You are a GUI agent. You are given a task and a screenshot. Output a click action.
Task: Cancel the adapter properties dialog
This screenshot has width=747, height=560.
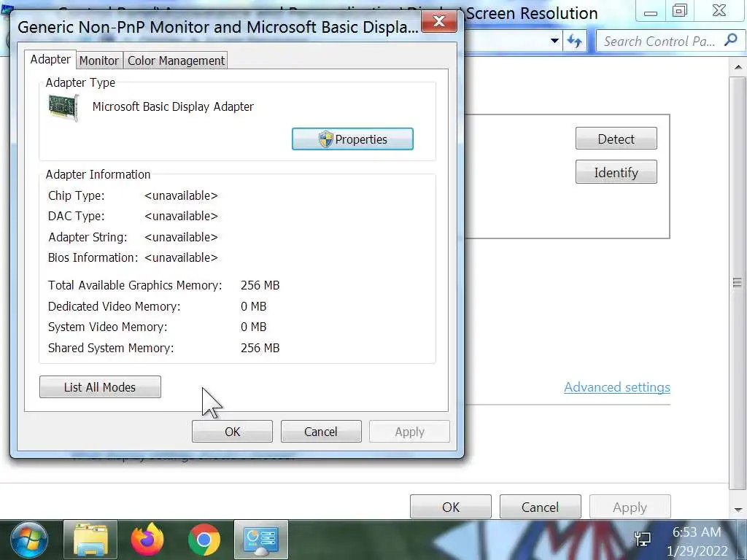click(x=321, y=432)
